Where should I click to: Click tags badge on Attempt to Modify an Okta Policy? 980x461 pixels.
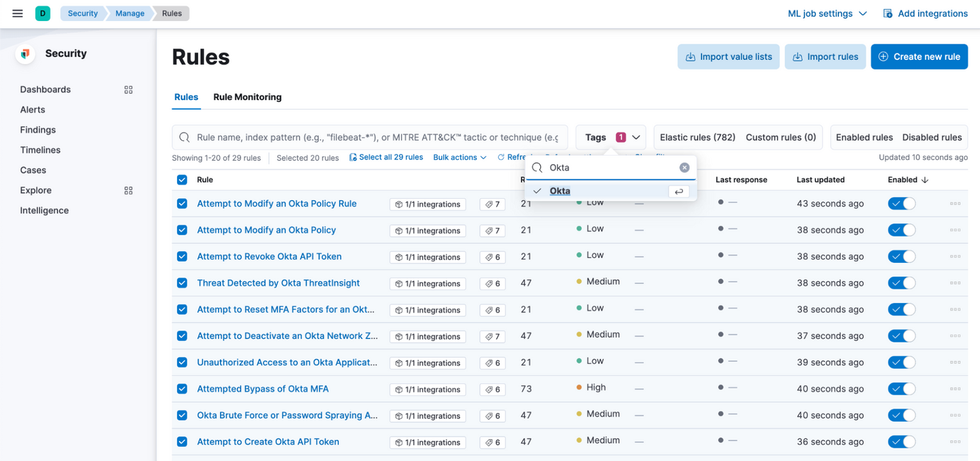click(492, 231)
